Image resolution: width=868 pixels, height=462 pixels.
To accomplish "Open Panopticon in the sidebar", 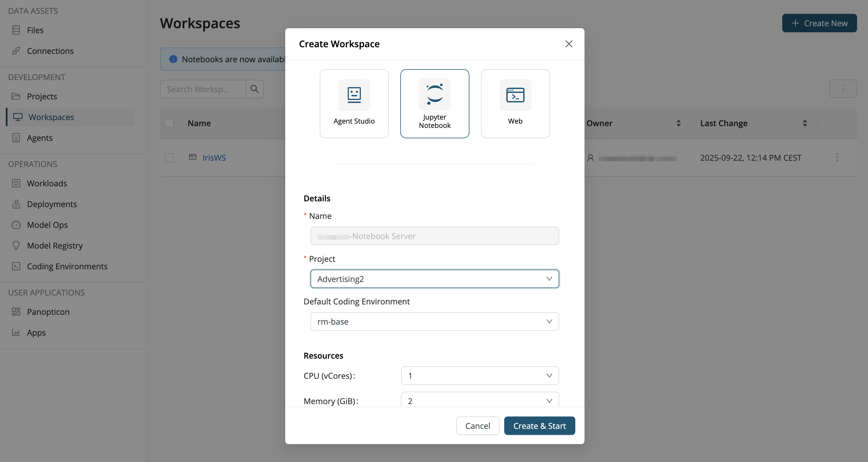I will (48, 312).
